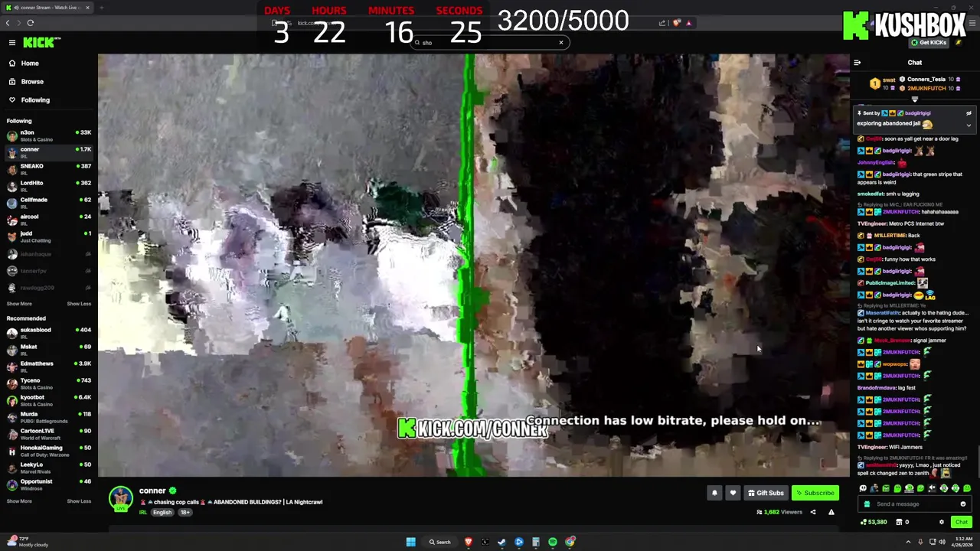Open SNEAKO channel in sidebar

(x=47, y=169)
